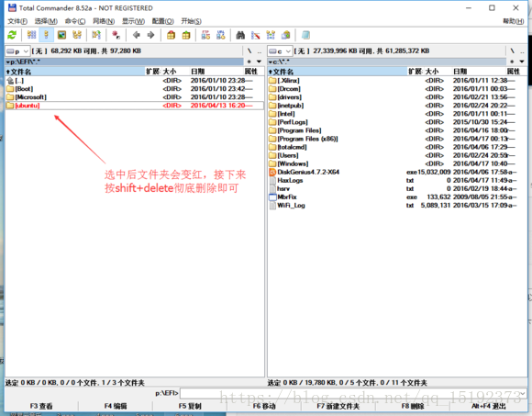Open left panel history dropdown arrow
The image size is (532, 416).
[260, 62]
